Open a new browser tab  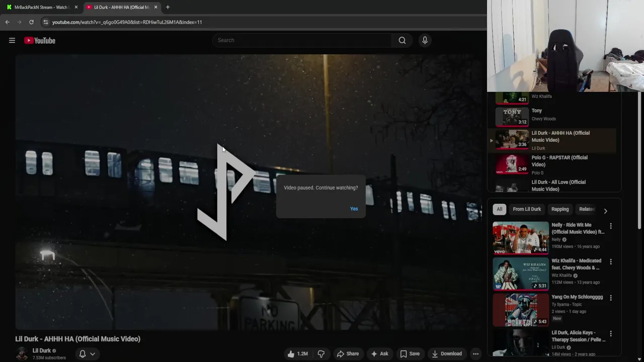click(x=168, y=7)
